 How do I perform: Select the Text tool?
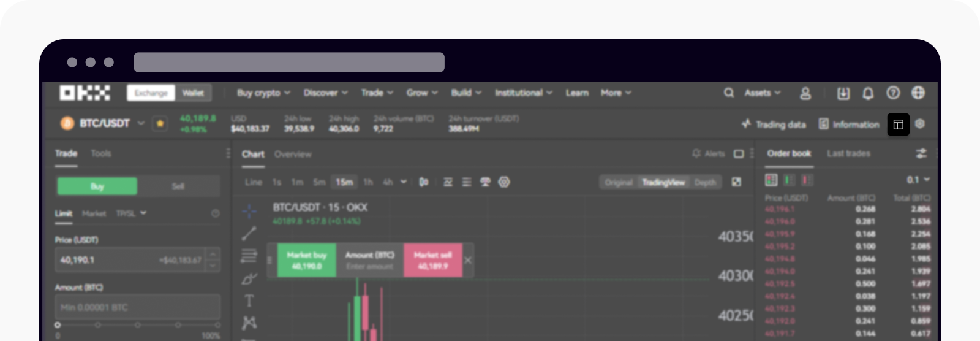(249, 301)
